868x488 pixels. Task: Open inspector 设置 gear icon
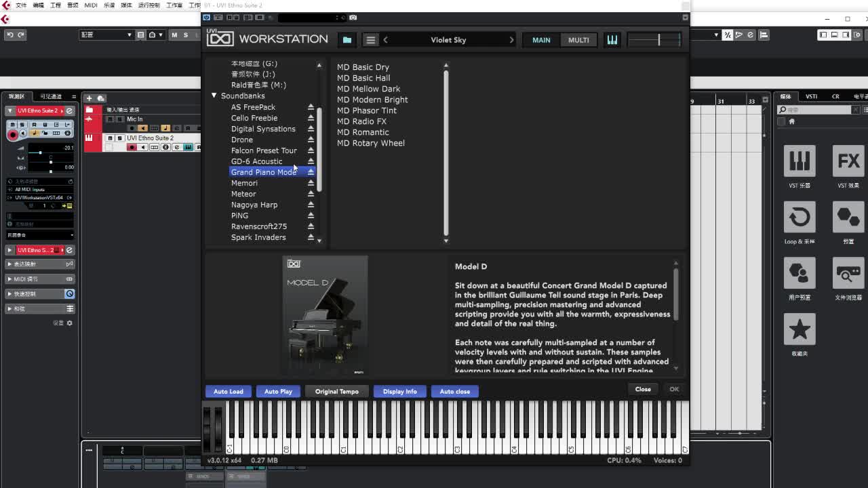click(x=69, y=323)
